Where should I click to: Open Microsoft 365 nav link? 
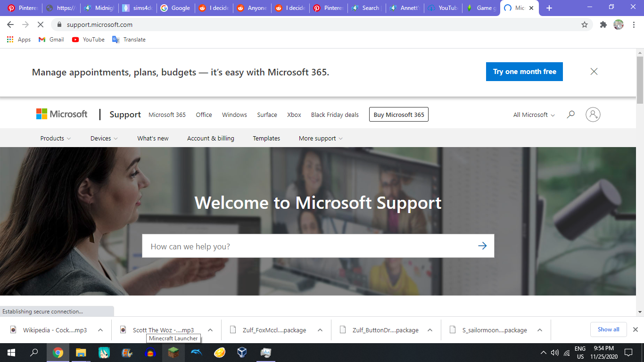pos(167,115)
